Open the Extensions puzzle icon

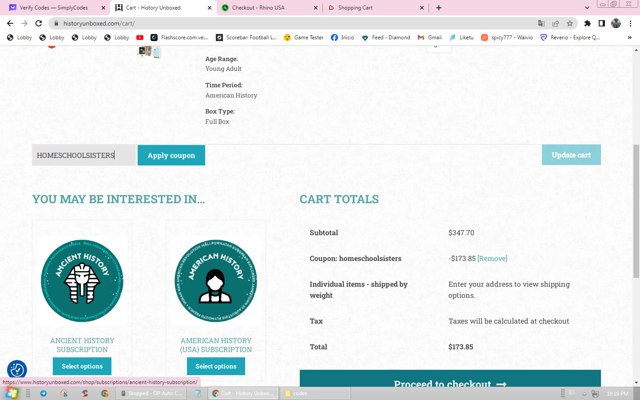click(587, 23)
